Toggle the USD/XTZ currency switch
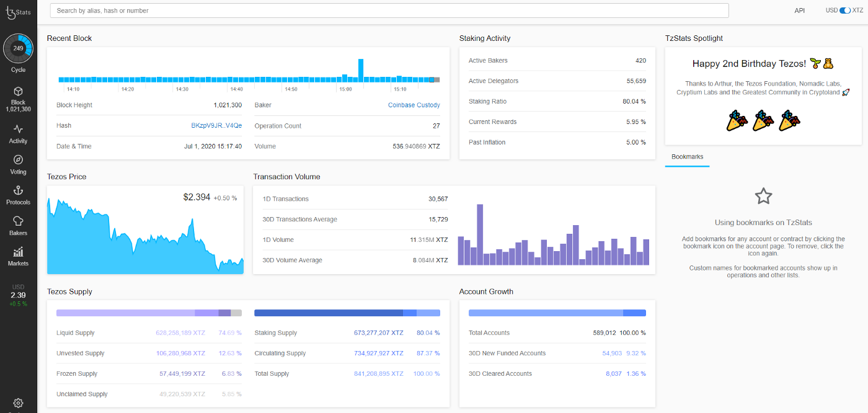This screenshot has width=868, height=413. 845,11
